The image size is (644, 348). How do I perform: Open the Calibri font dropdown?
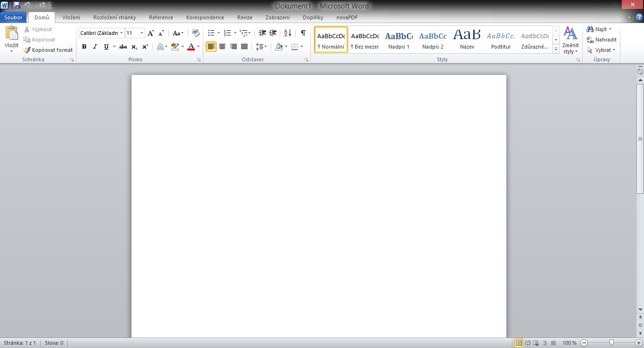click(x=121, y=33)
